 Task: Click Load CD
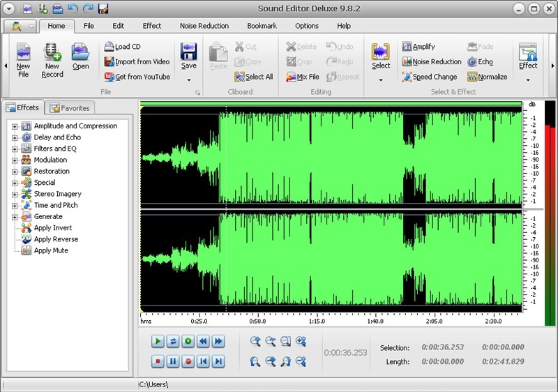pos(123,47)
